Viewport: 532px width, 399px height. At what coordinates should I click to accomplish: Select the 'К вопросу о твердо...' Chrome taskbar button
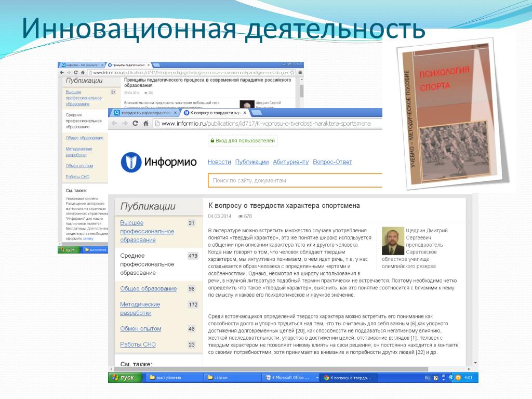click(x=349, y=377)
